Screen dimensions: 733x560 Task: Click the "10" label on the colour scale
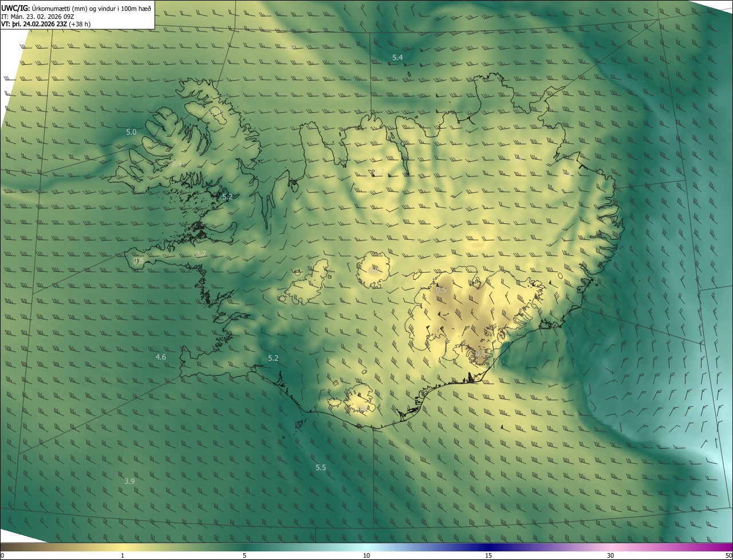[x=366, y=556]
